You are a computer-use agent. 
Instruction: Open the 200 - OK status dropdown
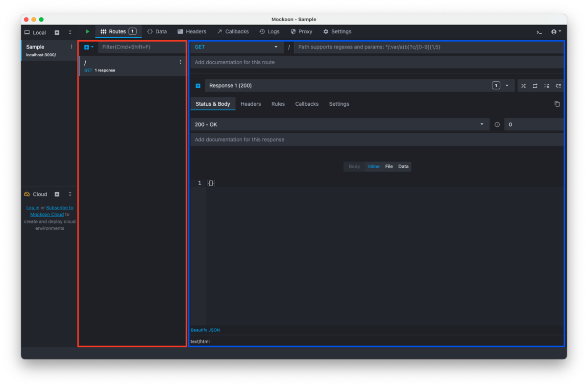340,125
